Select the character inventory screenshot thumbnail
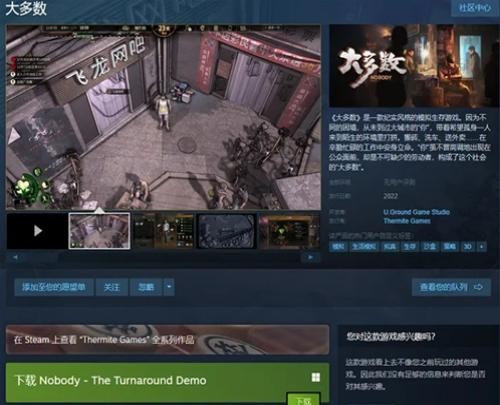Screen dimensions: 500x405 tap(163, 231)
